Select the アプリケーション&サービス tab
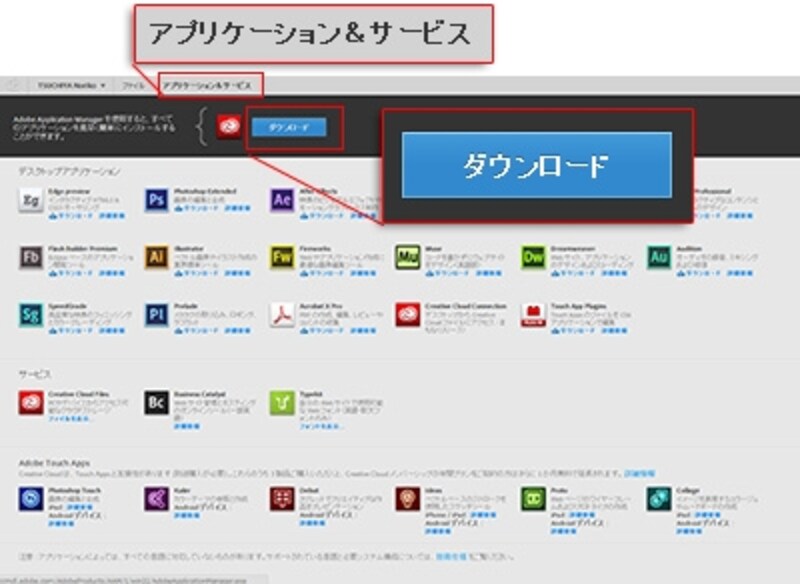Image resolution: width=800 pixels, height=584 pixels. (207, 85)
